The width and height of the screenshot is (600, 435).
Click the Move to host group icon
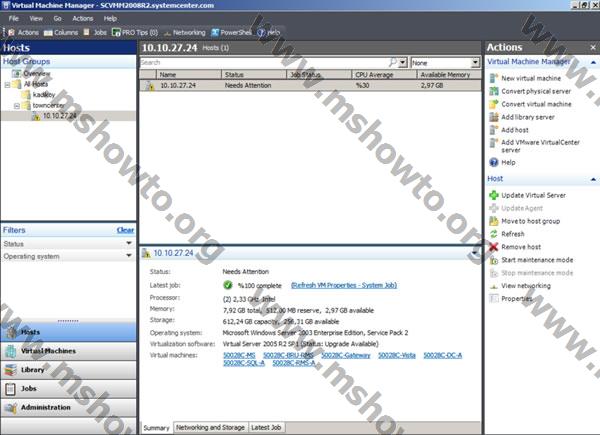click(x=494, y=221)
